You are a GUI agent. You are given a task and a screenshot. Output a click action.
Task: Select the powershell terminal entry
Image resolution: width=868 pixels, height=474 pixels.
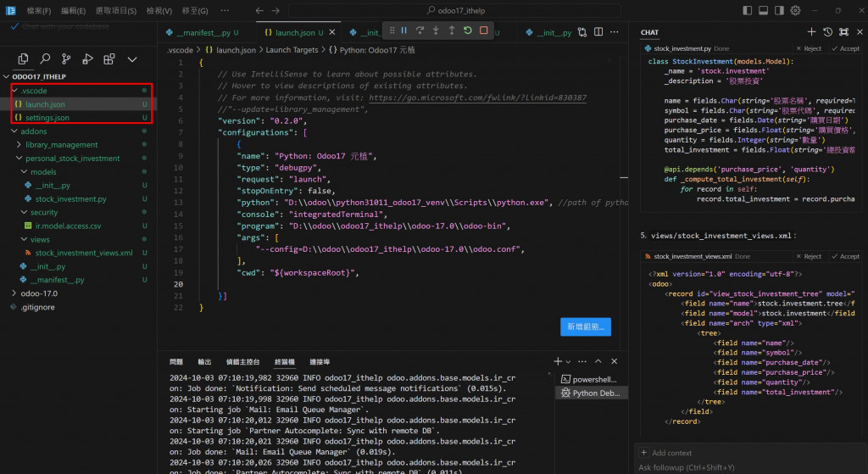point(591,379)
